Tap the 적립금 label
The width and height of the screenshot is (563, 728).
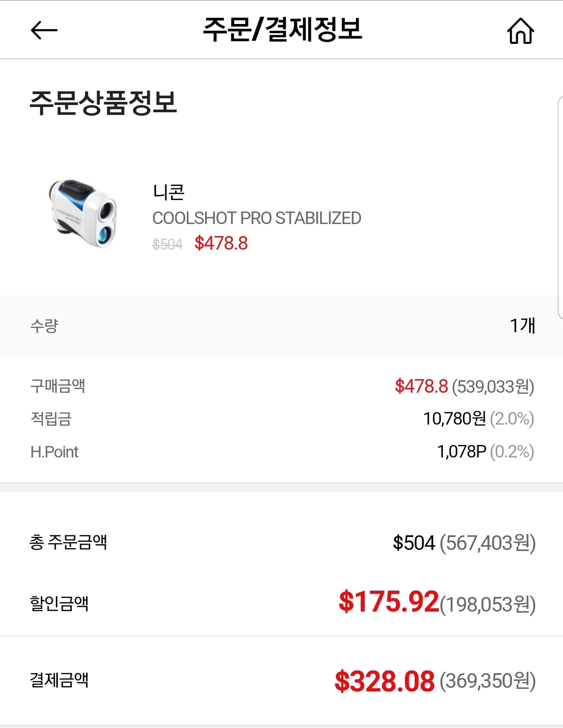coord(51,418)
